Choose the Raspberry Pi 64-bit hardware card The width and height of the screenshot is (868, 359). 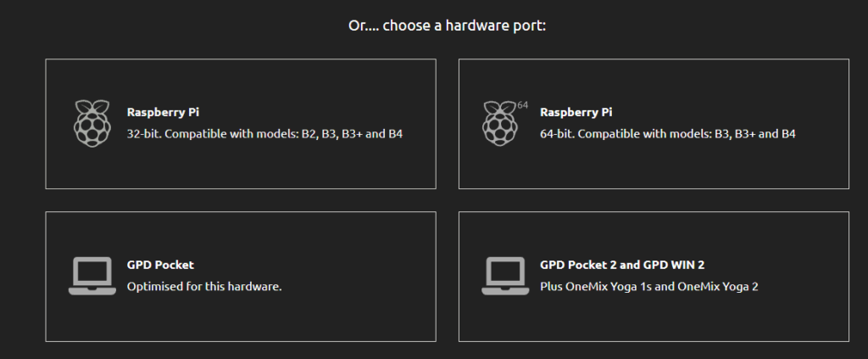[x=654, y=124]
